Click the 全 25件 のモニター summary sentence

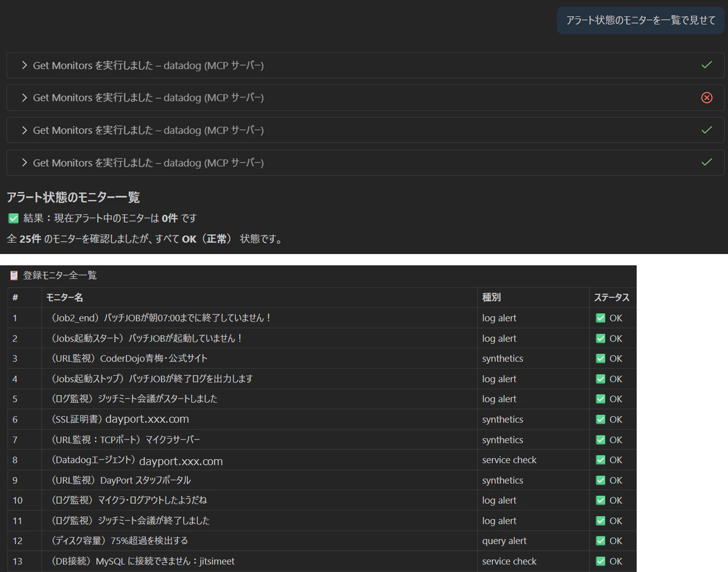click(145, 239)
